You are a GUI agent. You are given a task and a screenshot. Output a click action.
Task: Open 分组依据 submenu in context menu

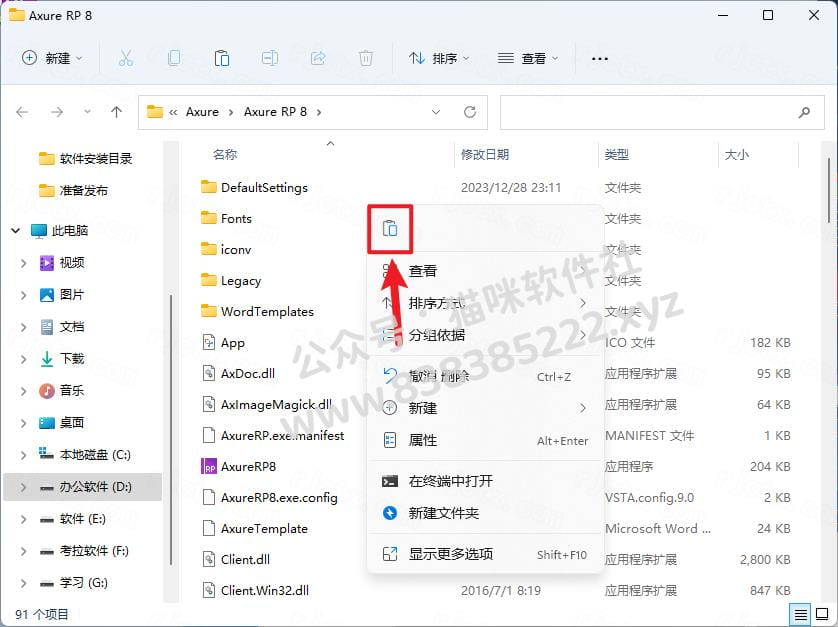(485, 335)
